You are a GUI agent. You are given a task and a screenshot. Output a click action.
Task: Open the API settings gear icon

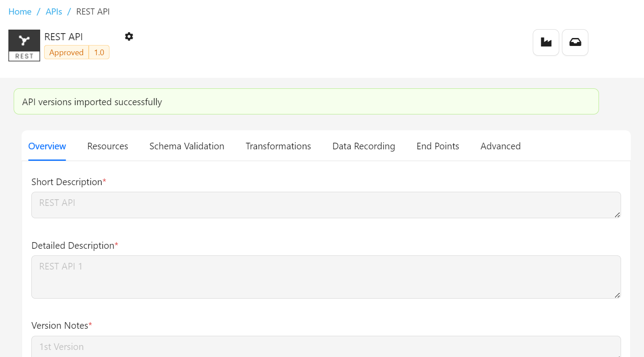129,37
